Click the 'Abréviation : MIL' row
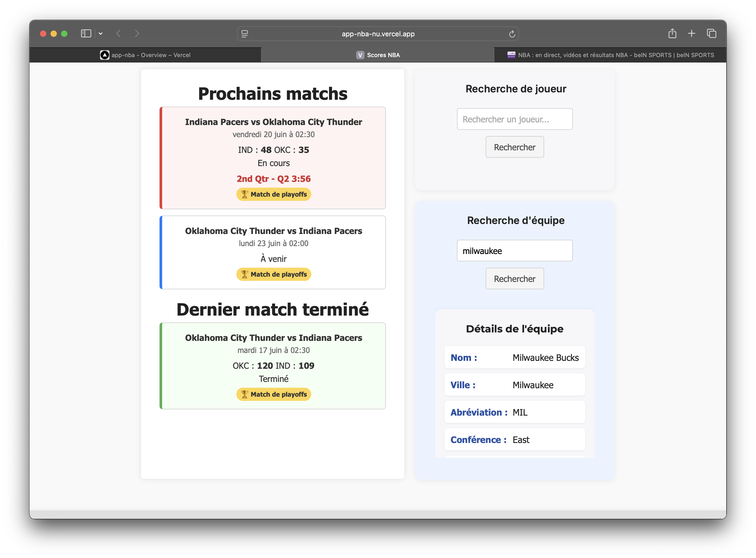 click(514, 412)
